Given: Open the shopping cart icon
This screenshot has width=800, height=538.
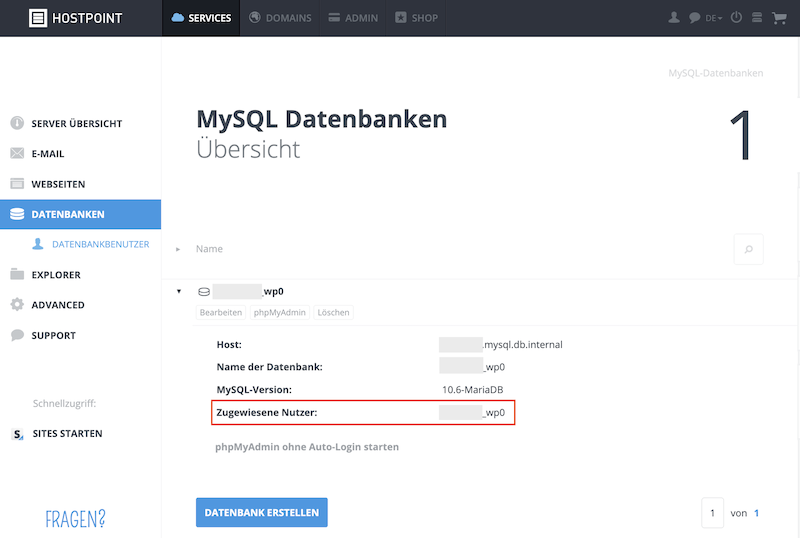Looking at the screenshot, I should [x=779, y=18].
